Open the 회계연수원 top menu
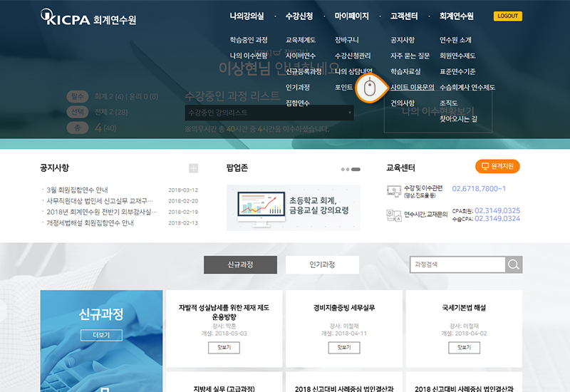The width and height of the screenshot is (570, 392). coord(457,16)
